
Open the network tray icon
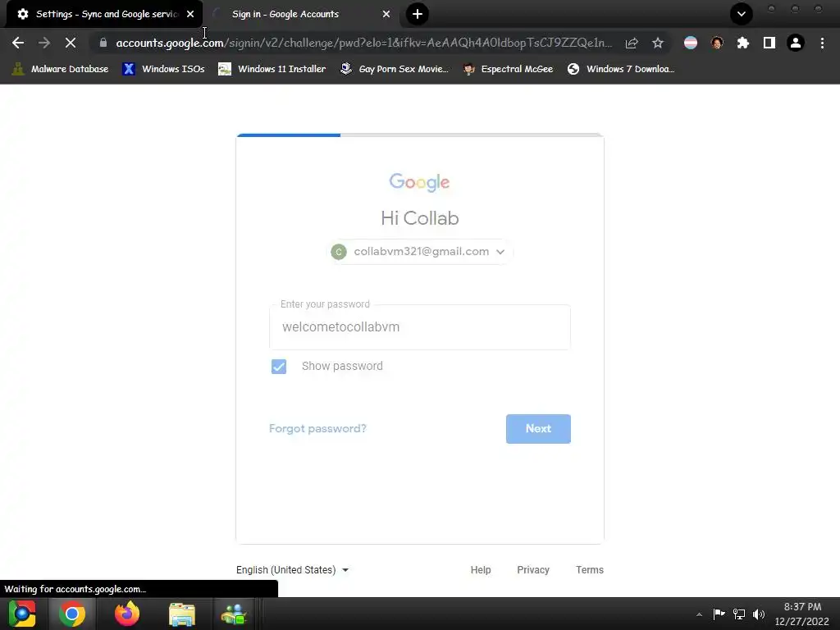point(739,614)
